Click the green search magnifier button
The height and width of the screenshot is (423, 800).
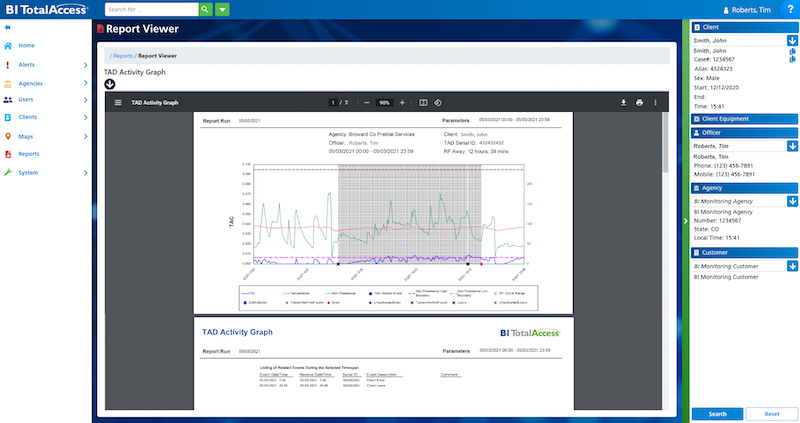click(x=205, y=9)
